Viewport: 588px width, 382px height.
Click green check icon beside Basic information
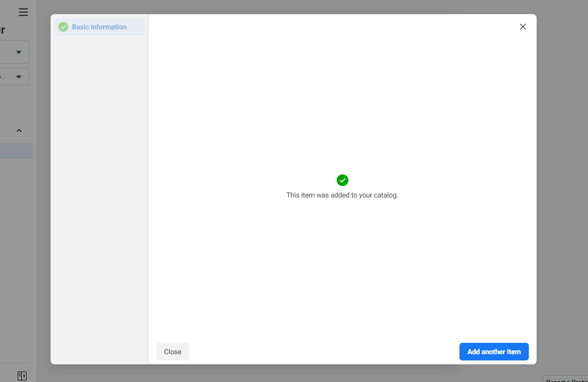(63, 27)
